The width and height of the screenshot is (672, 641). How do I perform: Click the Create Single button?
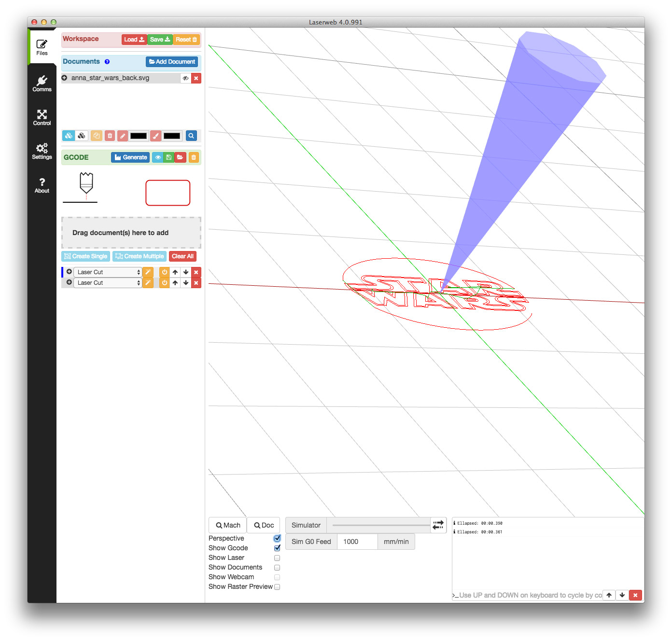(x=85, y=256)
